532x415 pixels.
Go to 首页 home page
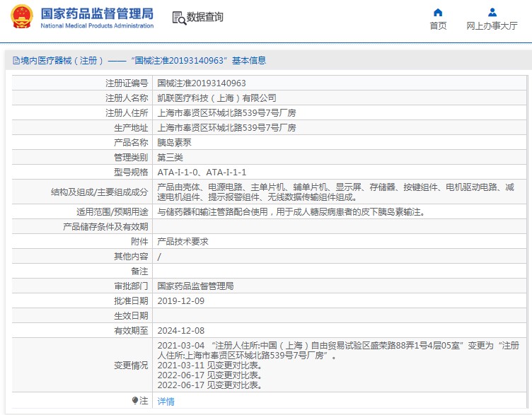(x=438, y=25)
